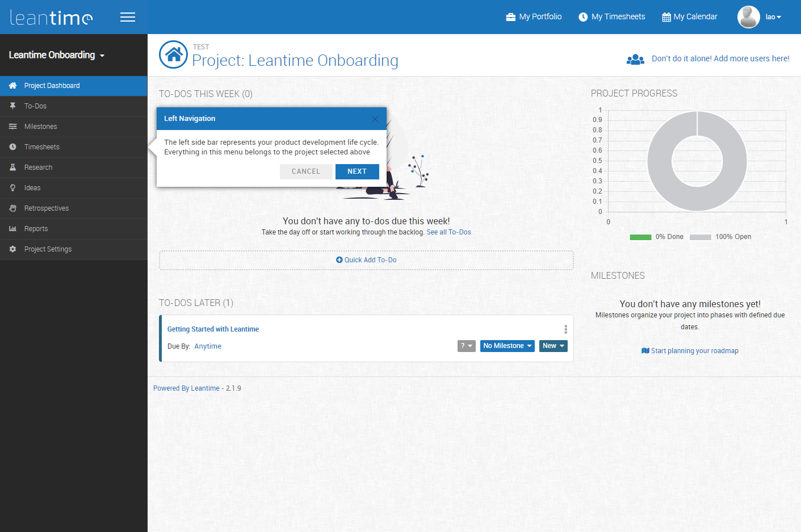801x532 pixels.
Task: Open Project Settings in sidebar
Action: coord(74,249)
